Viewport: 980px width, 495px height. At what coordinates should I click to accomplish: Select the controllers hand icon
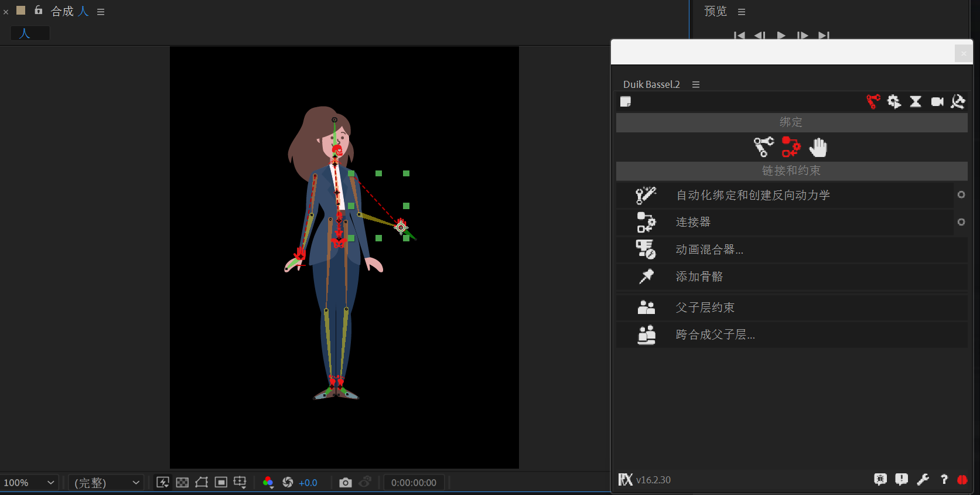point(818,147)
